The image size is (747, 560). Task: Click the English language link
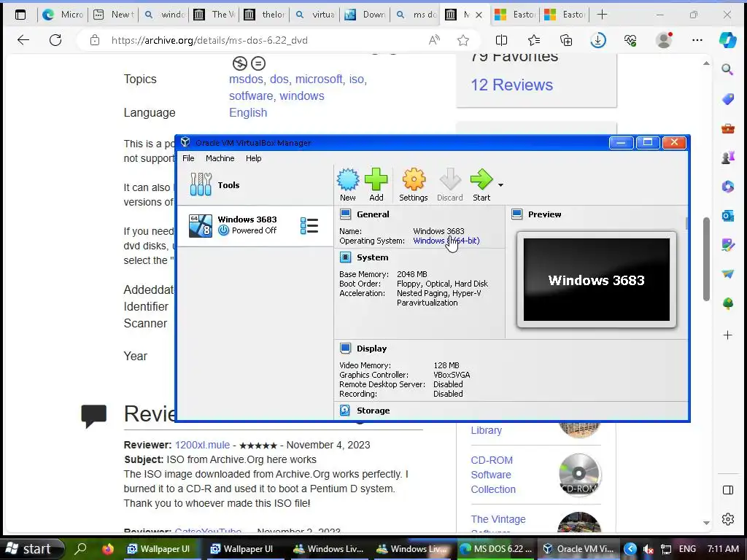point(248,113)
